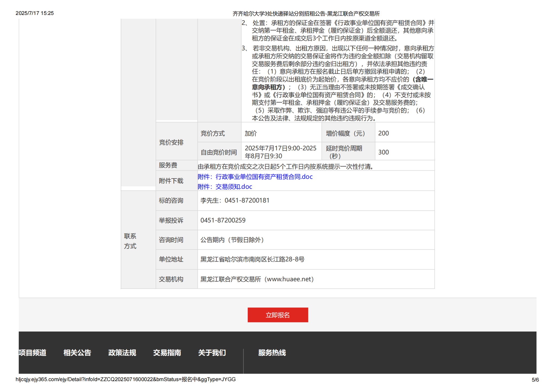Click the 竞价方式 value 加价 cell
Image resolution: width=555 pixels, height=392 pixels.
(x=251, y=133)
